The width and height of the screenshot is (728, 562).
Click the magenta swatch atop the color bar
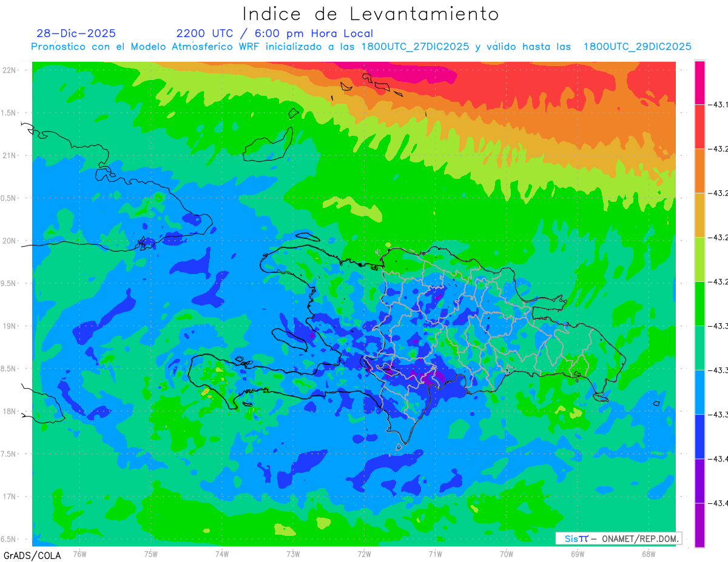click(x=699, y=82)
